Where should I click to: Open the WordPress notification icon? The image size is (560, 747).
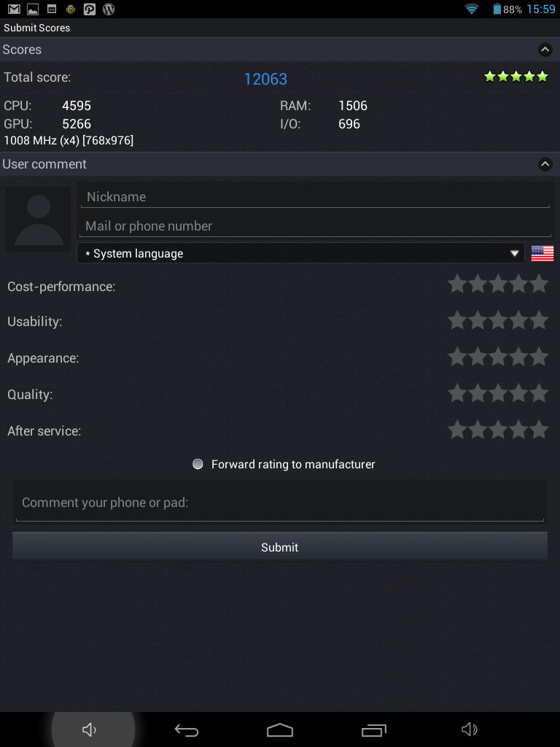tap(109, 9)
